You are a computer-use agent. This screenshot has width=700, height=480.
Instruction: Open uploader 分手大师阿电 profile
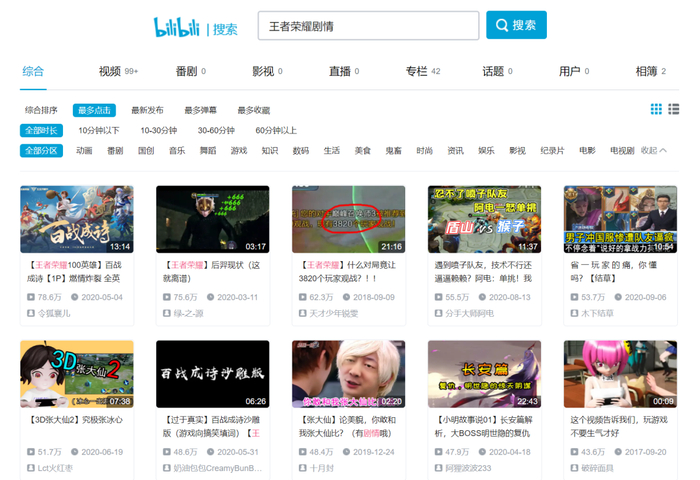(470, 313)
